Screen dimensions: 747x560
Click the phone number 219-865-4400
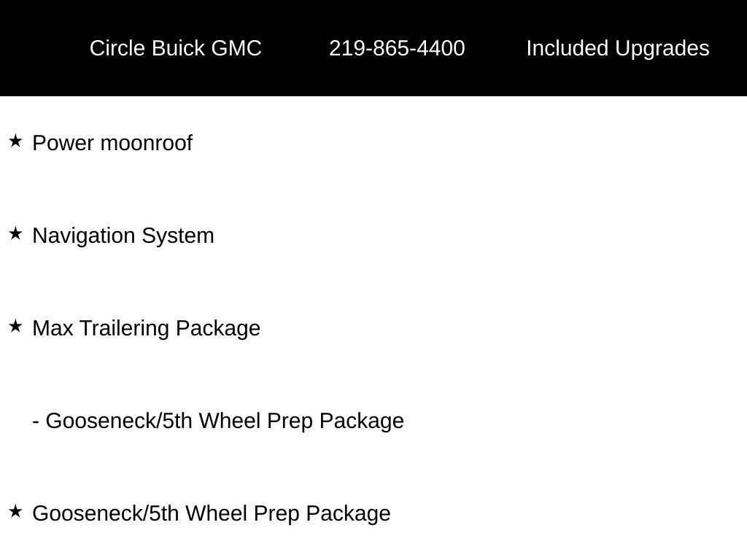[397, 48]
